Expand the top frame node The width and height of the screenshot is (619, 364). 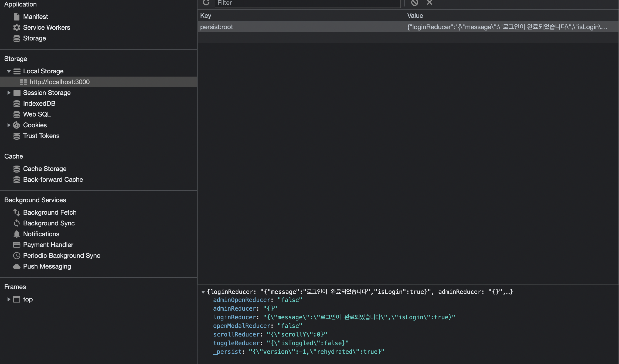point(9,299)
